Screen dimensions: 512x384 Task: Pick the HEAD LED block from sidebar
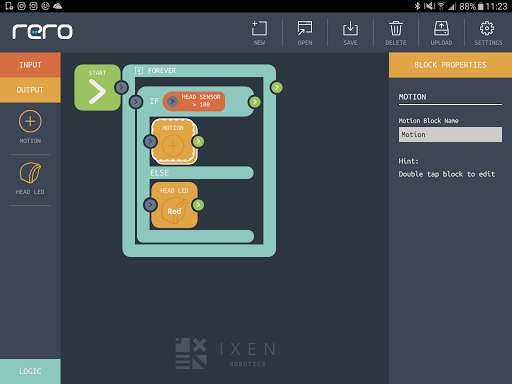click(x=30, y=178)
